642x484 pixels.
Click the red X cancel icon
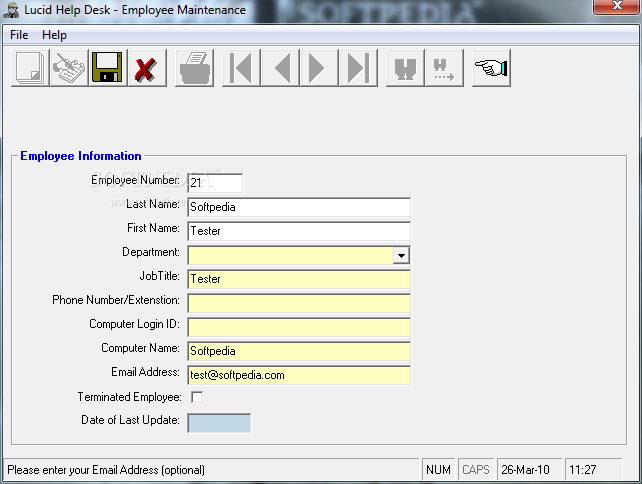(147, 68)
